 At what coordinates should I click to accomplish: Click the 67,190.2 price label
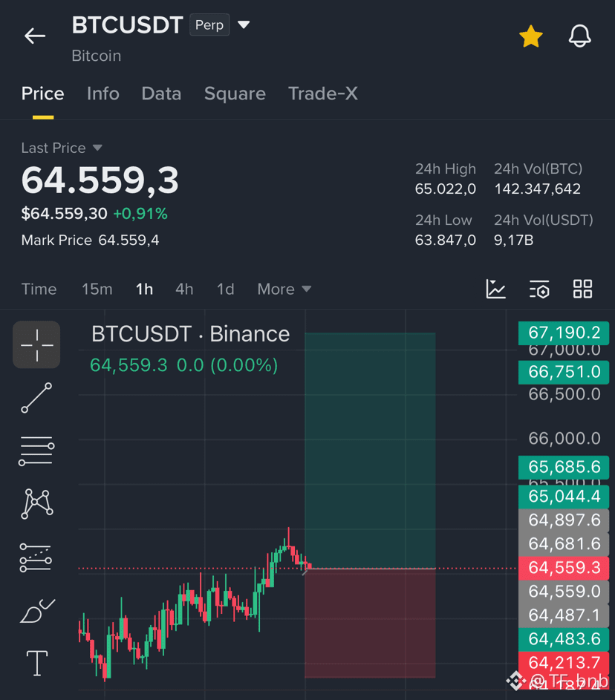(x=564, y=333)
